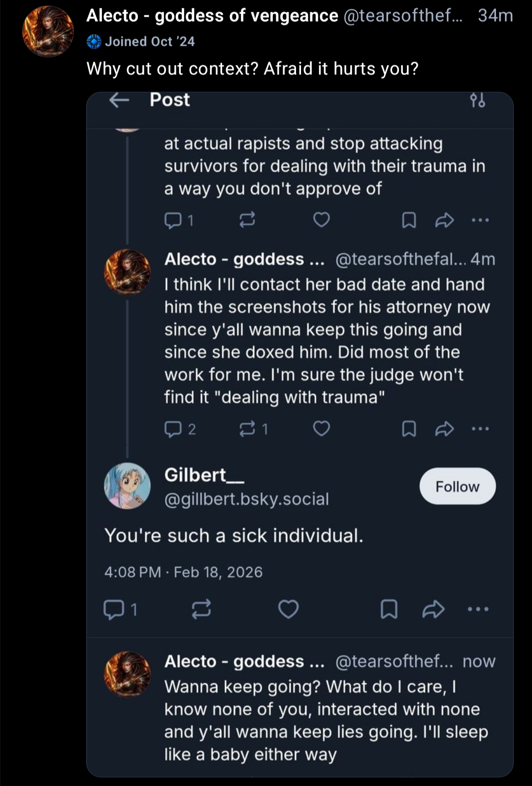Open Gilbert__ profile avatar
Image resolution: width=532 pixels, height=786 pixels.
point(127,486)
